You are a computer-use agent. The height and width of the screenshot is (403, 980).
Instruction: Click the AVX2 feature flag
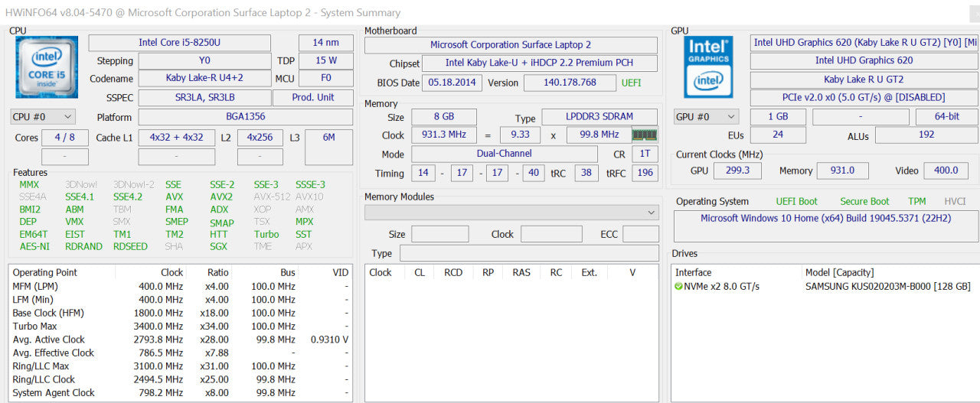tap(221, 197)
